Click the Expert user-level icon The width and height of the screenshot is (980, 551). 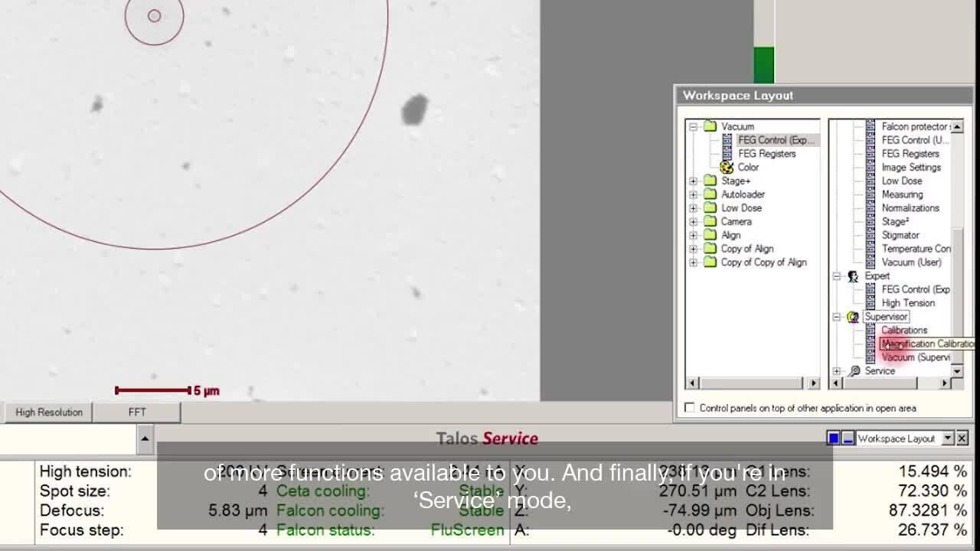point(853,275)
